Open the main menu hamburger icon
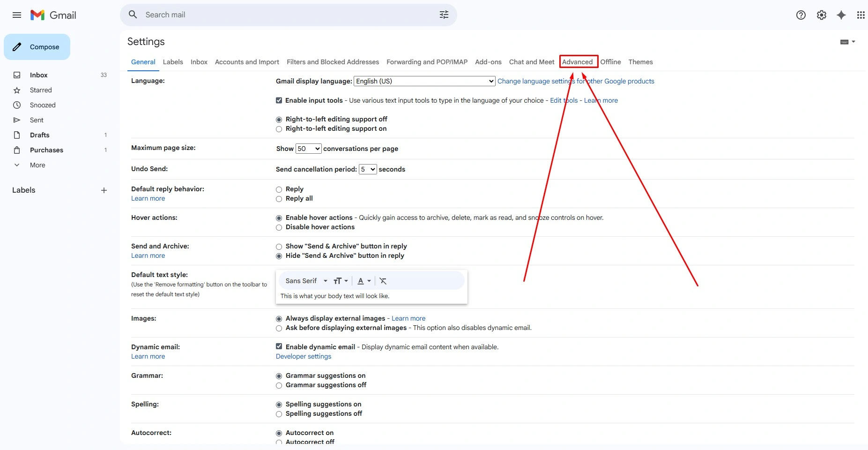Viewport: 868px width, 450px height. click(x=17, y=15)
